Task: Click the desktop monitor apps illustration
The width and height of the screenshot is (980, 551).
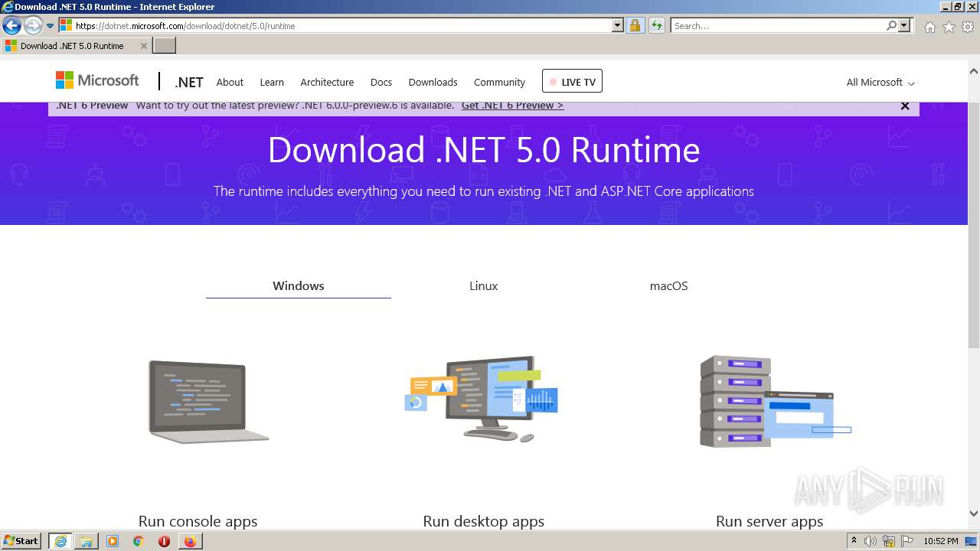Action: pyautogui.click(x=482, y=399)
